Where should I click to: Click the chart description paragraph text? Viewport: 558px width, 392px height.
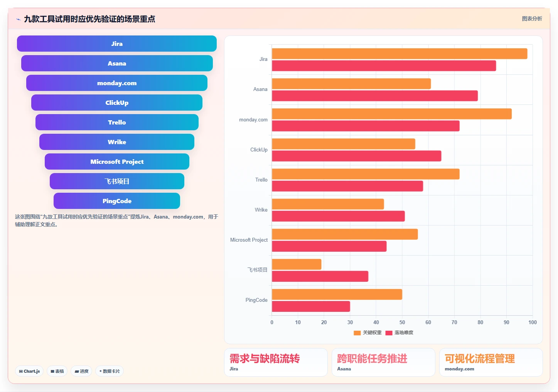(116, 220)
